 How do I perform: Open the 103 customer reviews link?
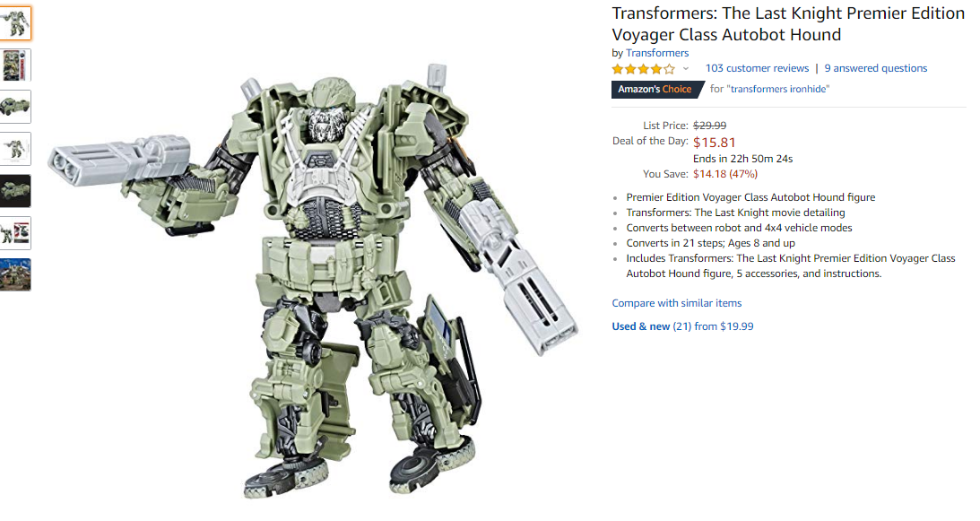(757, 68)
